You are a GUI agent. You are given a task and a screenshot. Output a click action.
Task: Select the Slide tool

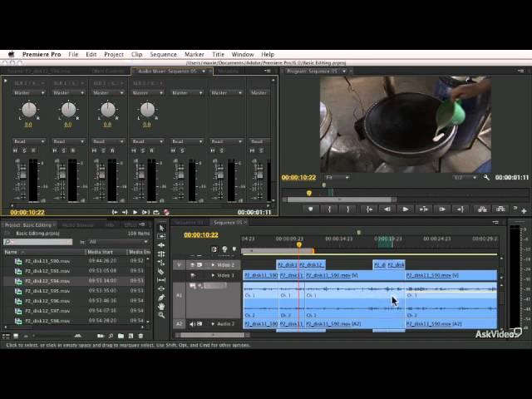161,288
